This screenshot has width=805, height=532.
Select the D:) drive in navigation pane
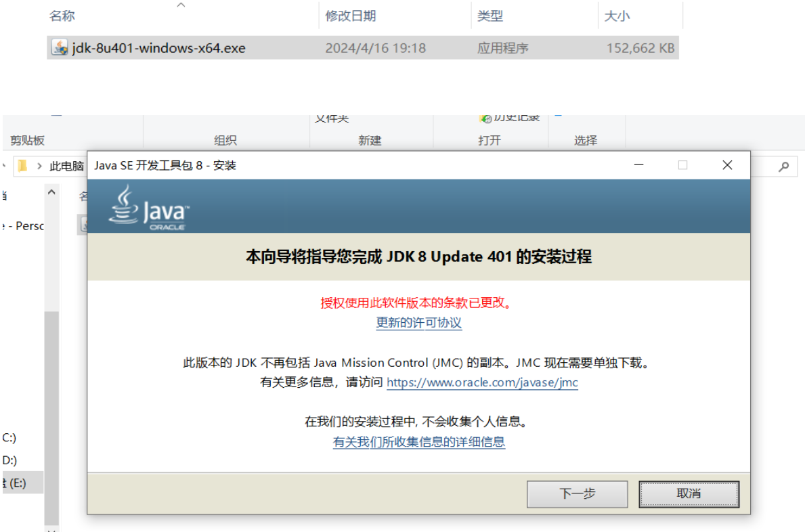pos(9,460)
